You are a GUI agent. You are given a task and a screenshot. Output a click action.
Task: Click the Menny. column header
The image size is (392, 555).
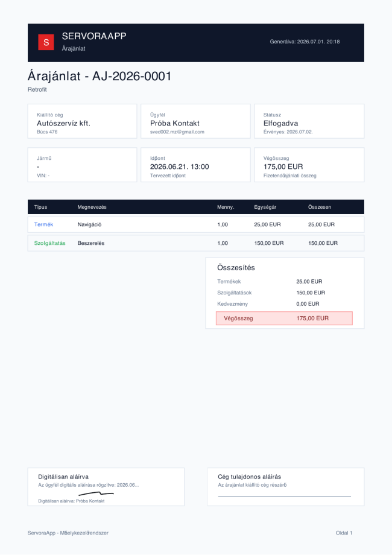(x=226, y=207)
